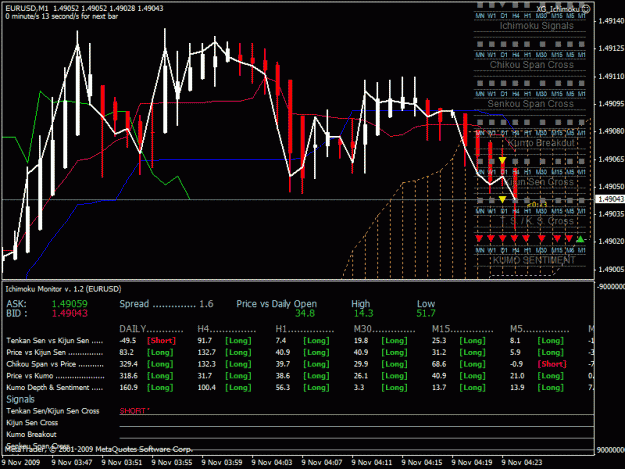Click the red M5 arrow in Kumo Sentiment
625x469 pixels.
point(569,238)
